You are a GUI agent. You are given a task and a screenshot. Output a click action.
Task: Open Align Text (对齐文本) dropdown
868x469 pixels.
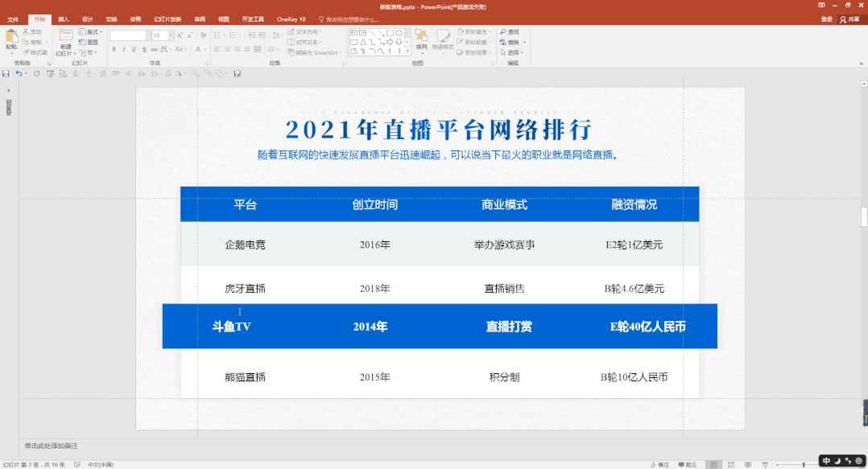[305, 42]
